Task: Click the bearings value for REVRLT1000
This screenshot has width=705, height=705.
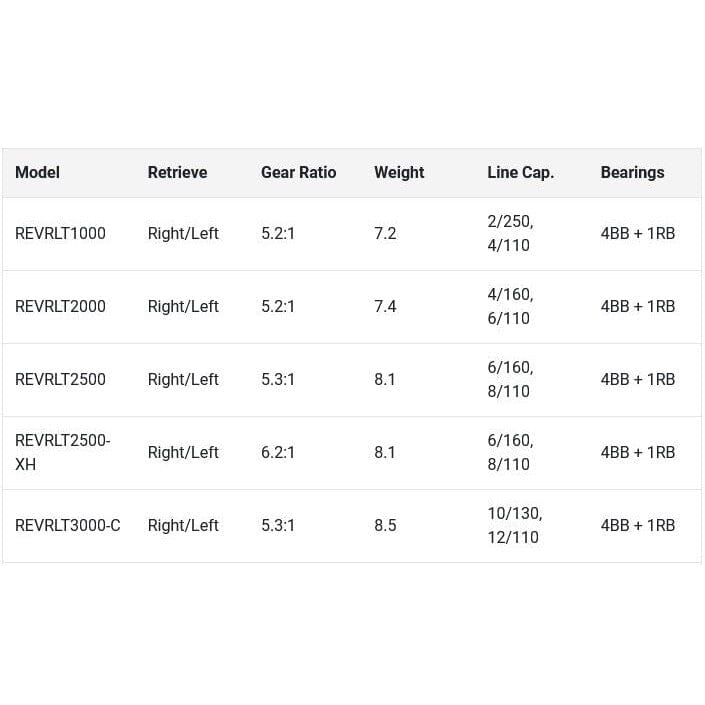Action: [637, 233]
